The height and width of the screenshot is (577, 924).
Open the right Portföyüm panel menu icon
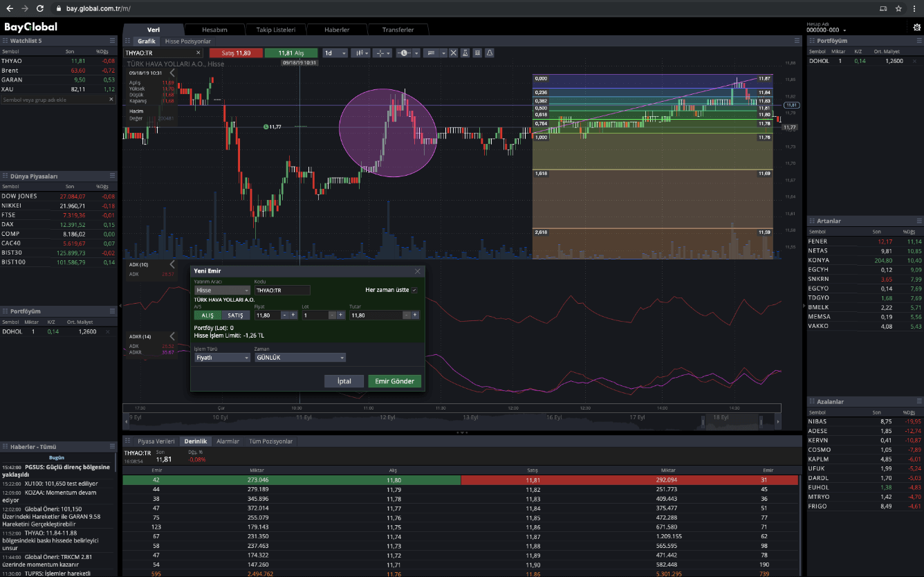coord(918,41)
